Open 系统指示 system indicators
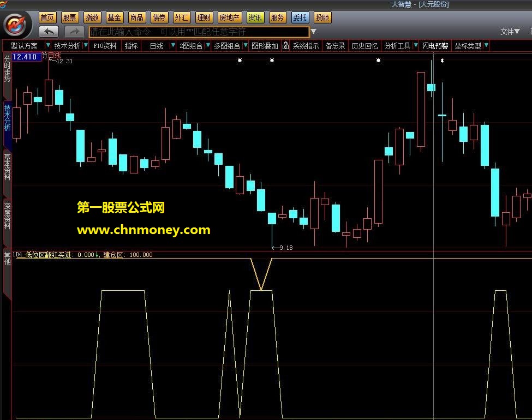 (x=306, y=46)
